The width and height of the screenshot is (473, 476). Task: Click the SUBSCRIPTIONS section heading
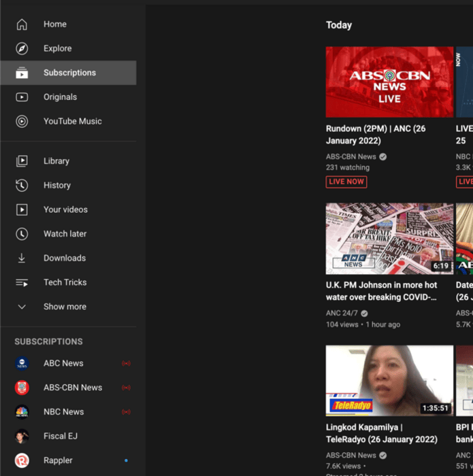48,341
